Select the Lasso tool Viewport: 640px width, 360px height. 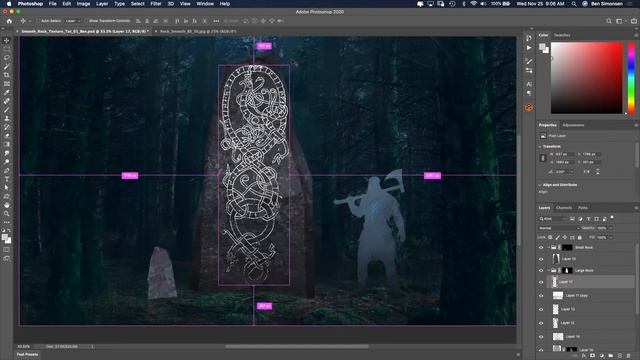coord(7,58)
